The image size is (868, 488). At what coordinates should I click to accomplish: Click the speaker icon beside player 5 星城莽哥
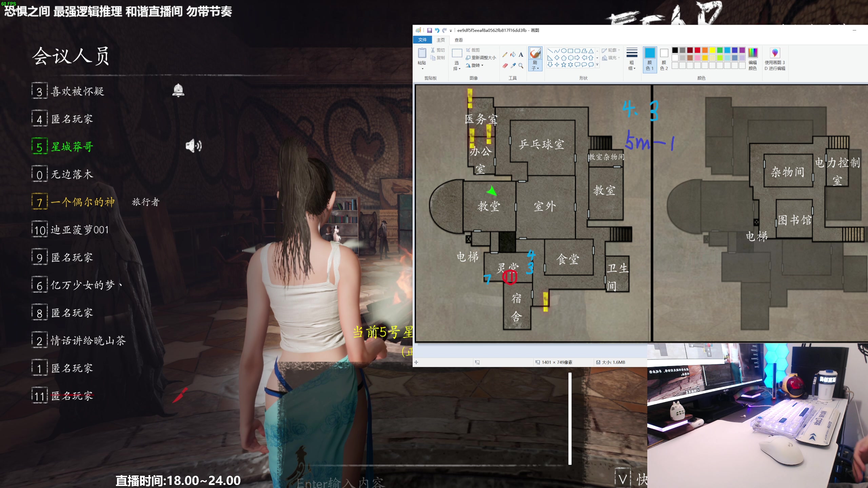click(194, 146)
